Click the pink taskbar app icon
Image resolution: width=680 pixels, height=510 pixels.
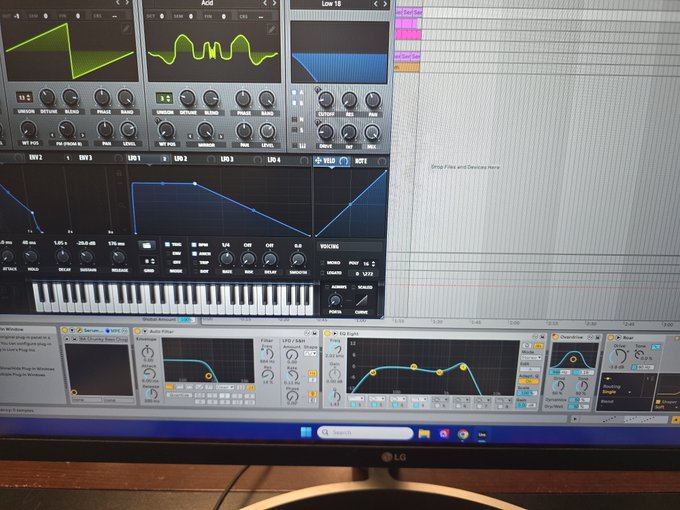click(x=444, y=434)
